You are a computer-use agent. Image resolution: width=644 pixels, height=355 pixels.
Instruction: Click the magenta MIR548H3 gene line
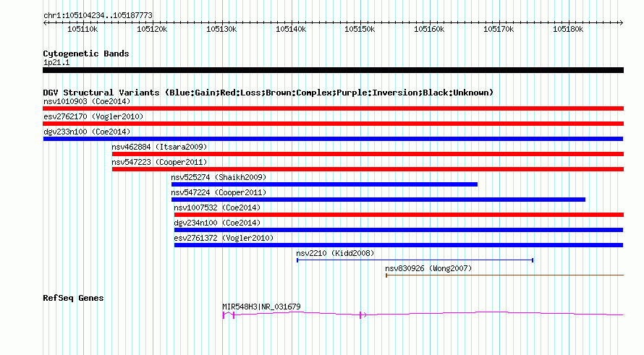423,315
